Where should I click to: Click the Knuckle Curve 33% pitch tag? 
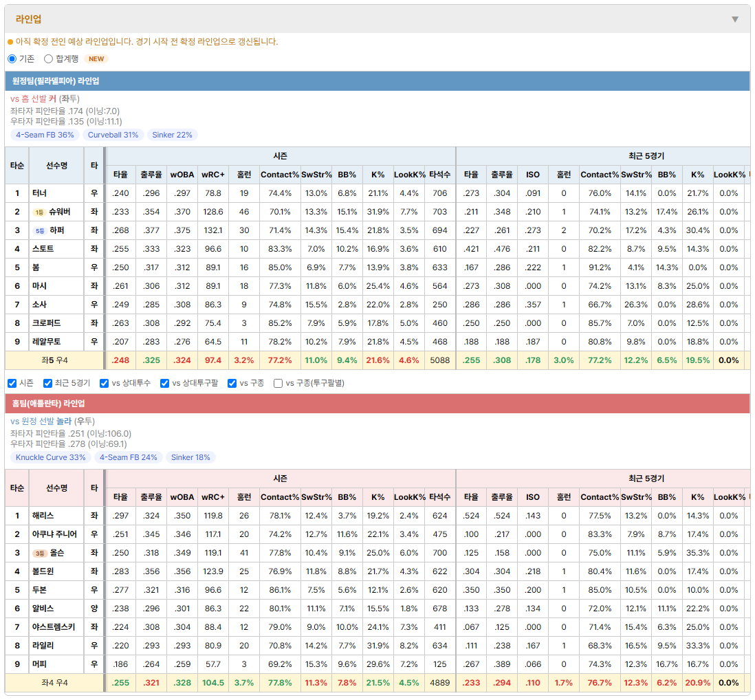(51, 457)
